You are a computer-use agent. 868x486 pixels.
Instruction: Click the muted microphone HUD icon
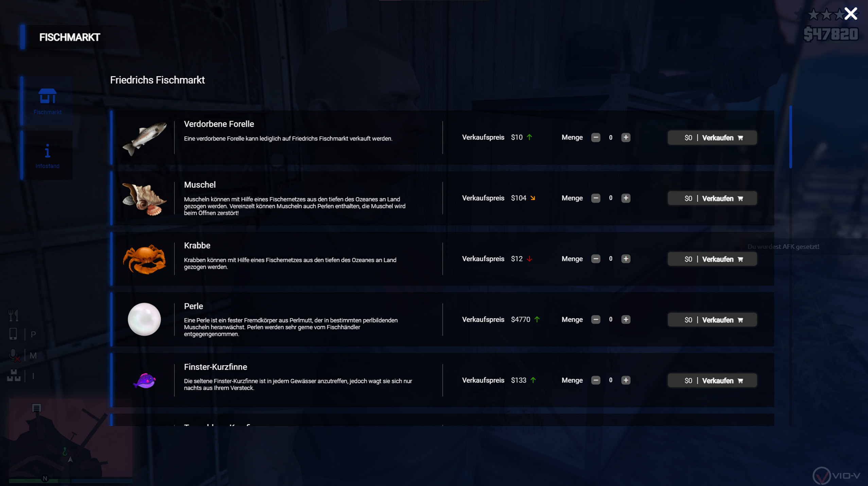[14, 355]
